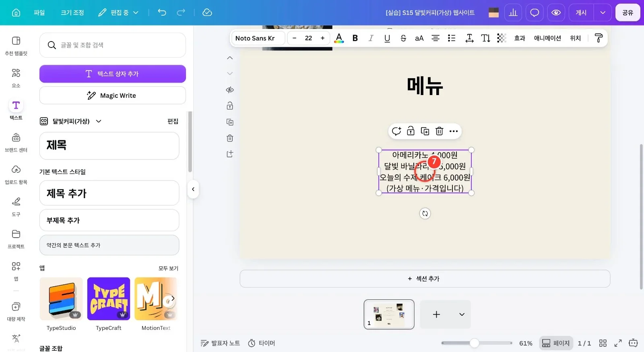The width and height of the screenshot is (644, 352).
Task: Click the 편집 link for brand kit
Action: pos(173,121)
